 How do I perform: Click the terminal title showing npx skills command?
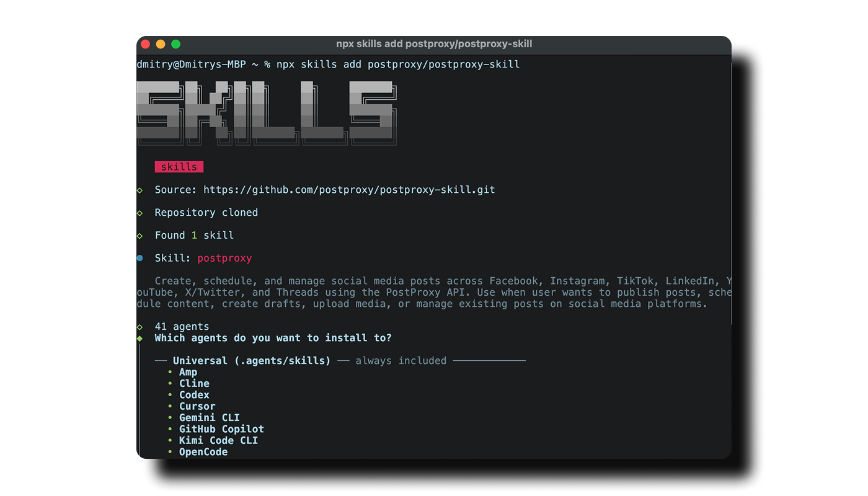(x=434, y=44)
